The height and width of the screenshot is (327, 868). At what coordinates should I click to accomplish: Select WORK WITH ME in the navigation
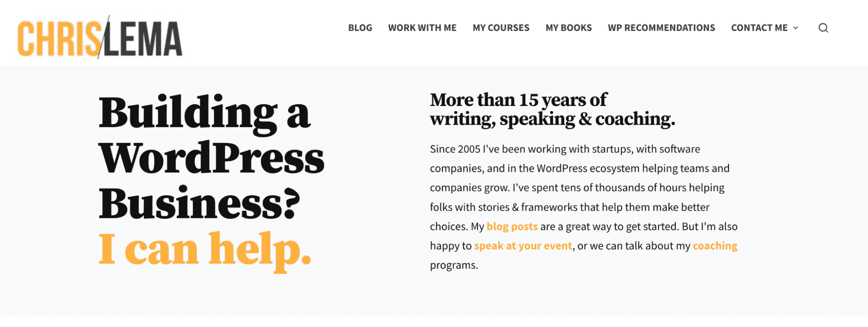pos(422,28)
